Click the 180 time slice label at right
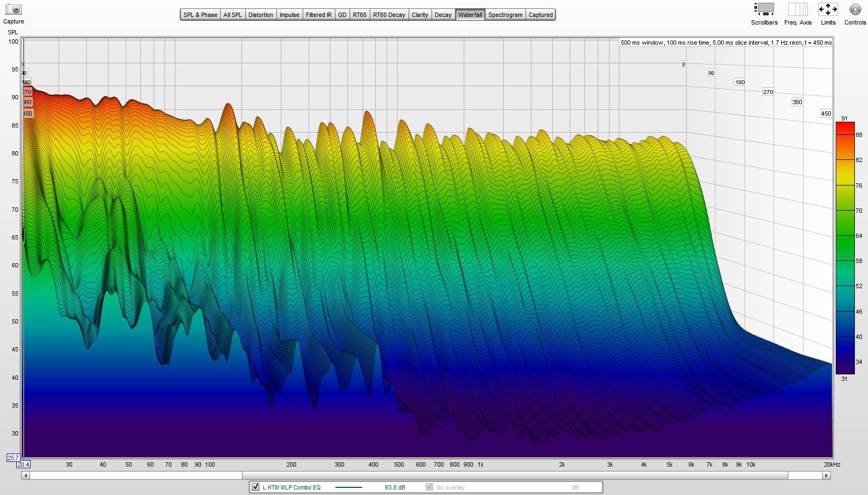Viewport: 868px width, 495px height. click(x=740, y=82)
